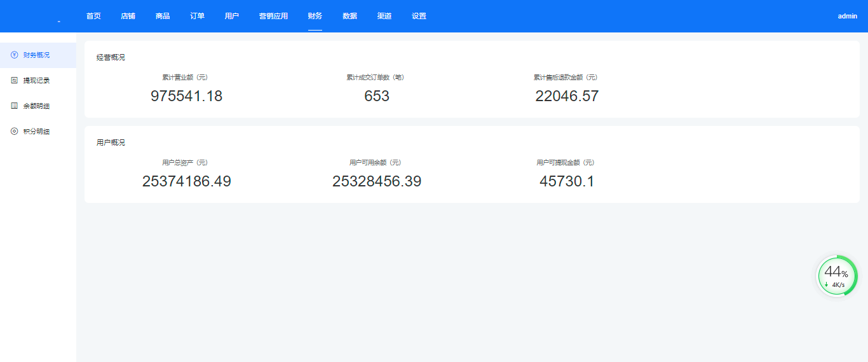Select 用户 in the top navigation
The image size is (868, 362).
pyautogui.click(x=232, y=16)
